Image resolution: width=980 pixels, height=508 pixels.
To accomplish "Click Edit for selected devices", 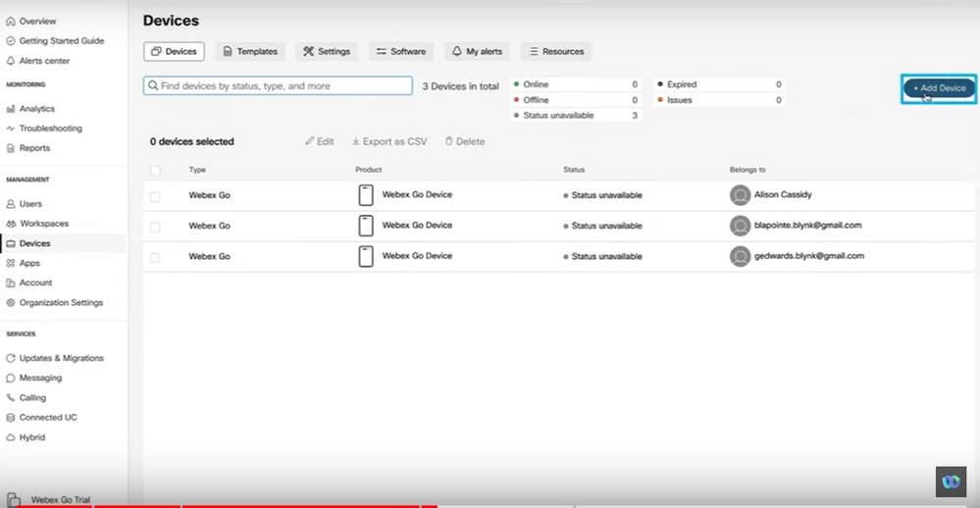I will point(320,142).
